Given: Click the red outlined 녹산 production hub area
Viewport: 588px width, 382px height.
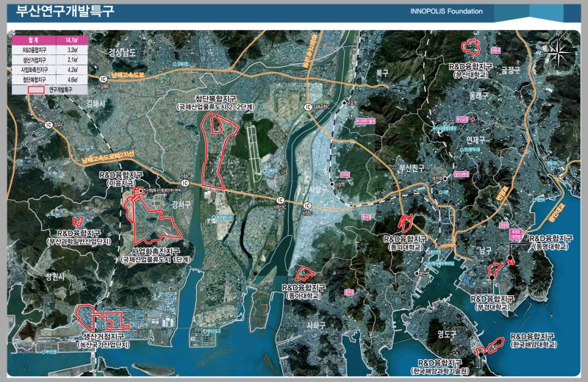Looking at the screenshot, I should coord(101,318).
